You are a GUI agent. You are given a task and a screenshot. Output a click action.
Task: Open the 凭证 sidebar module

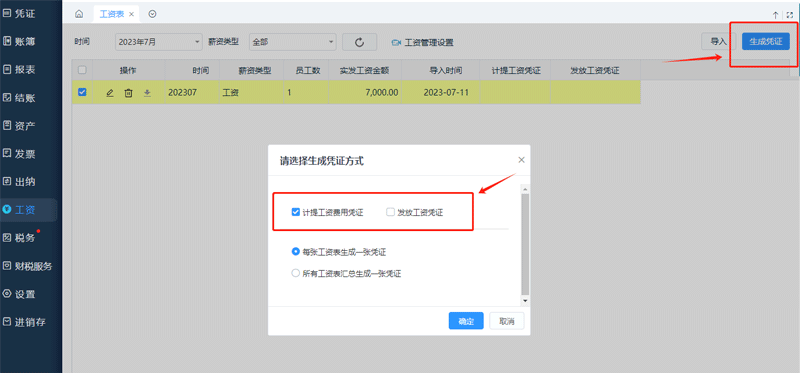point(19,14)
